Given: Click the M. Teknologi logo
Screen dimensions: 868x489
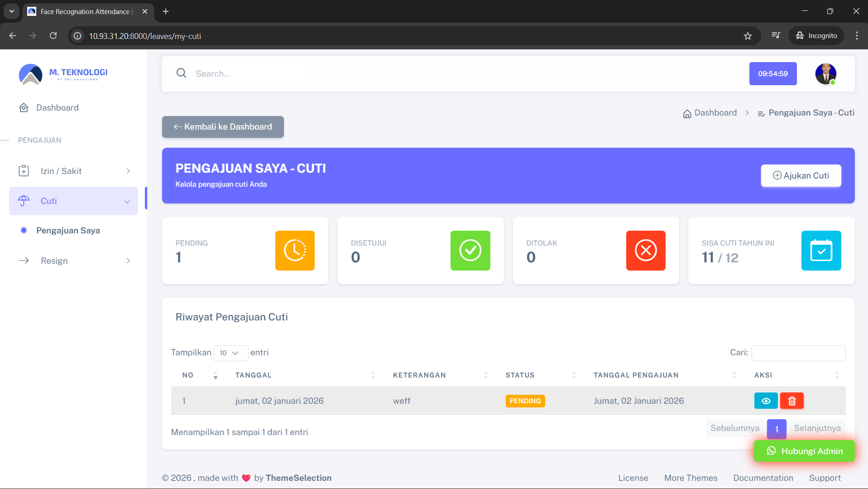Looking at the screenshot, I should click(x=63, y=74).
